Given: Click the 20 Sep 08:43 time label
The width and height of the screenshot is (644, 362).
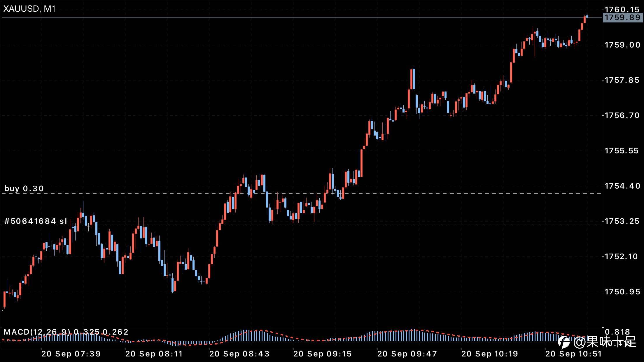Looking at the screenshot, I should pos(239,354).
